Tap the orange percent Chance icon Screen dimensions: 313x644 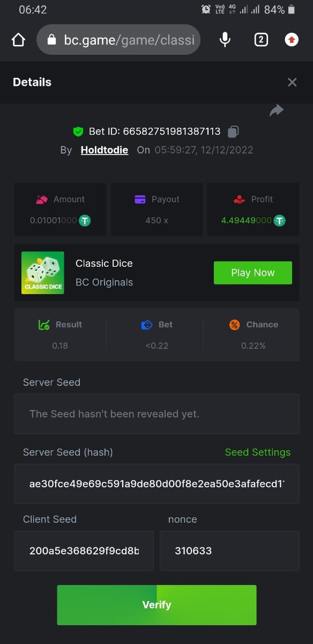click(234, 325)
